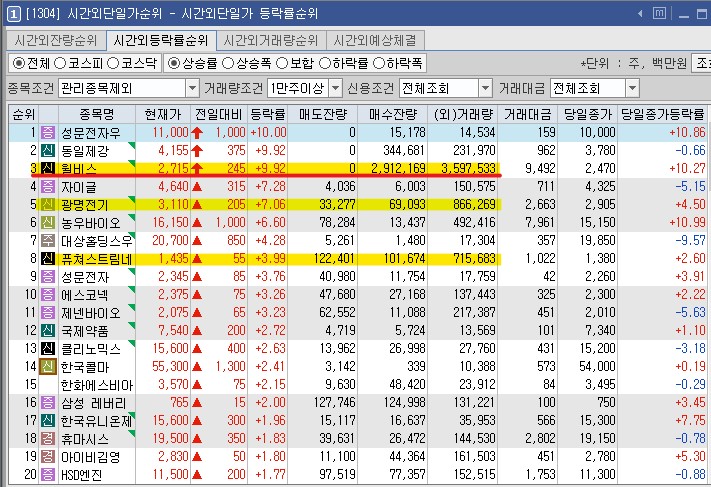Click the badge icon beside 동일제강
Image resolution: width=711 pixels, height=487 pixels.
[48, 151]
